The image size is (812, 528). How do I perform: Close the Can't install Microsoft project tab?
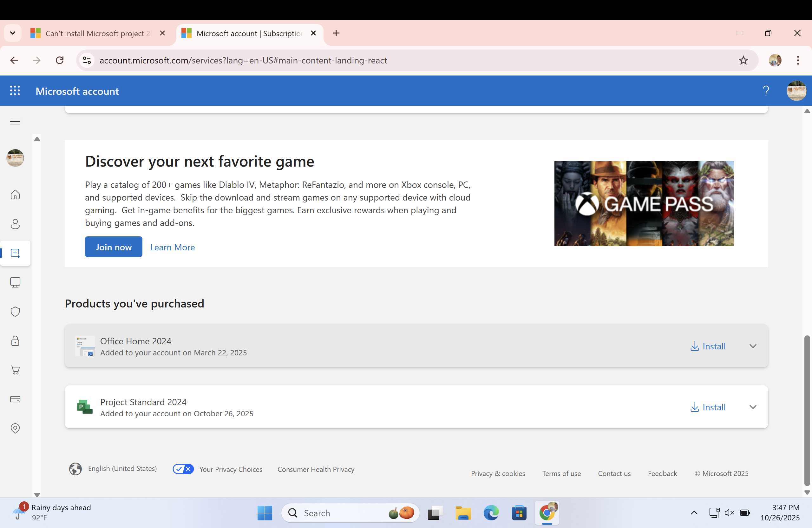click(162, 33)
